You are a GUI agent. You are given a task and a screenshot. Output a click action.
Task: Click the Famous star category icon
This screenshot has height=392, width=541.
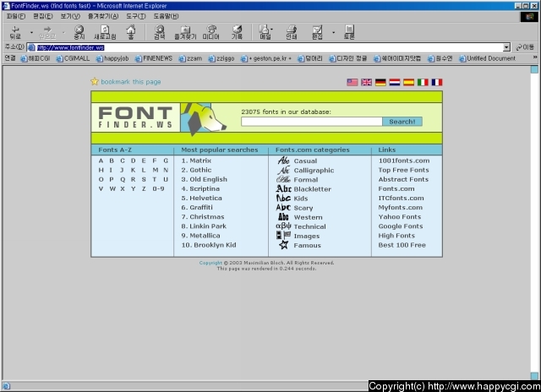click(x=284, y=245)
